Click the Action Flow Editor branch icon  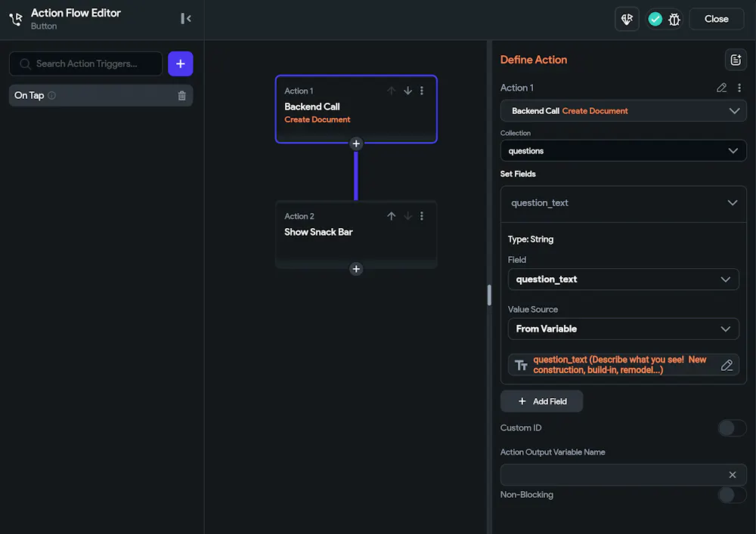click(x=15, y=19)
